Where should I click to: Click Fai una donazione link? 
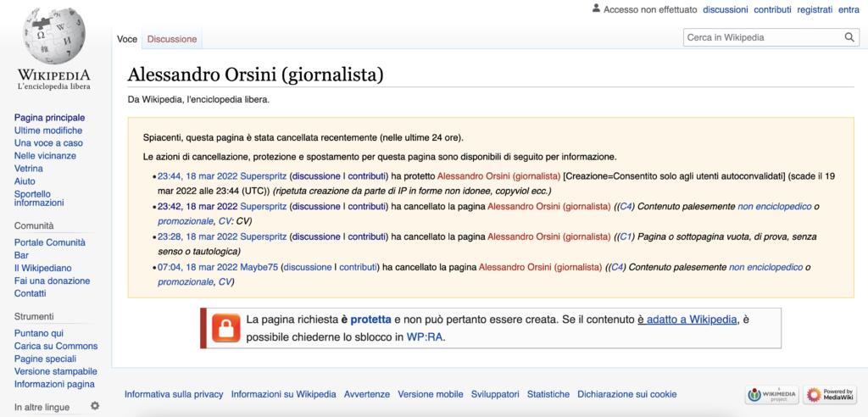coord(52,281)
